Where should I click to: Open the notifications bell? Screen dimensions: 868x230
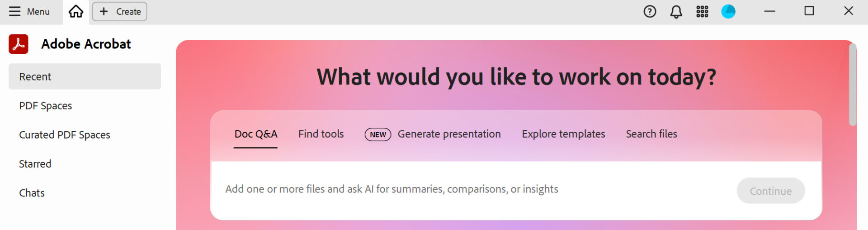pyautogui.click(x=676, y=11)
